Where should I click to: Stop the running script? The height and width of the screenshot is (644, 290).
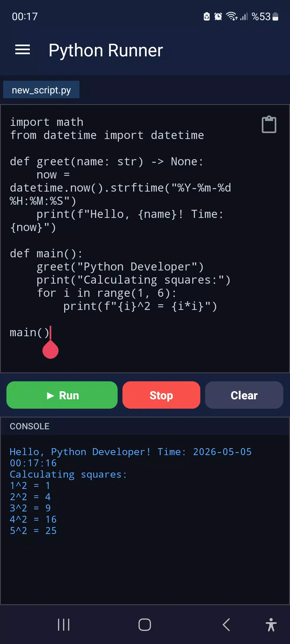161,395
